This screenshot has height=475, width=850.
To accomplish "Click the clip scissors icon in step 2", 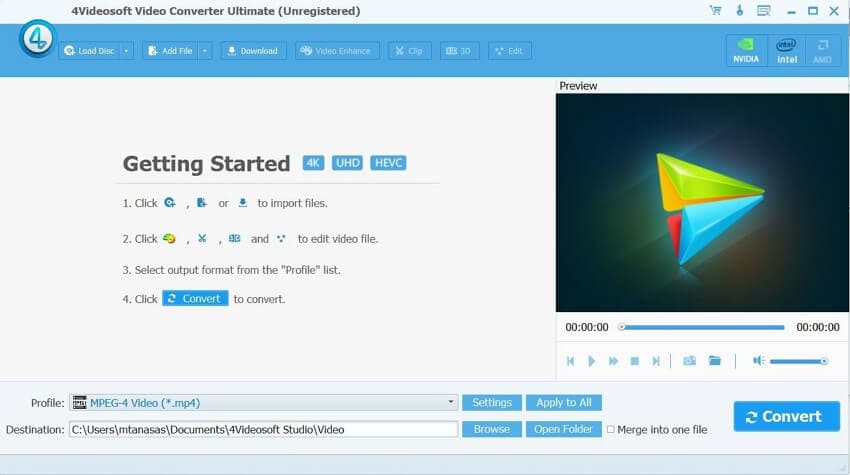I will (202, 238).
